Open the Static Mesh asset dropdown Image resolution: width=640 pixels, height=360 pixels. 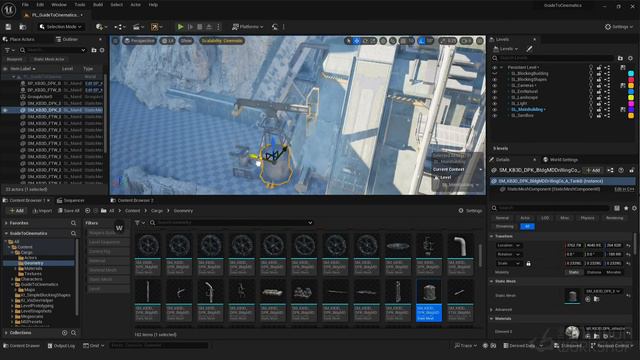(603, 291)
